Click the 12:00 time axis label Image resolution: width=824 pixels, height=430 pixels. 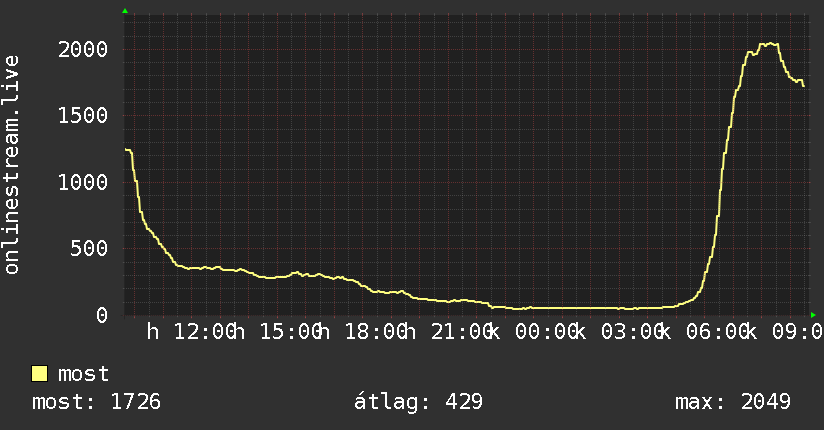coord(205,332)
